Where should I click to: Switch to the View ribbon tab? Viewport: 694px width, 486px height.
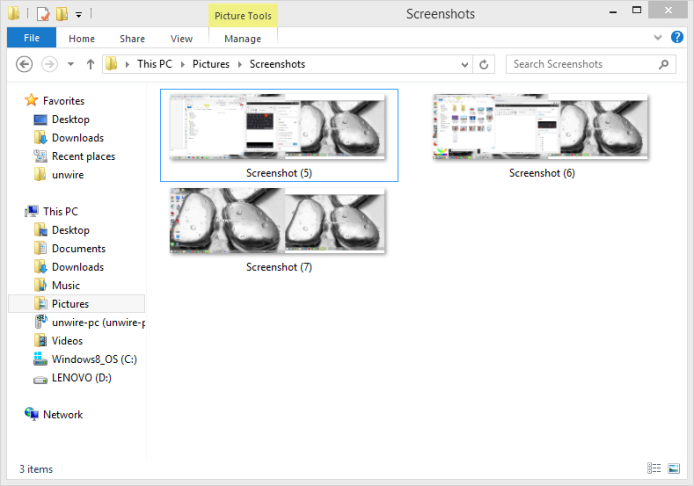click(181, 39)
